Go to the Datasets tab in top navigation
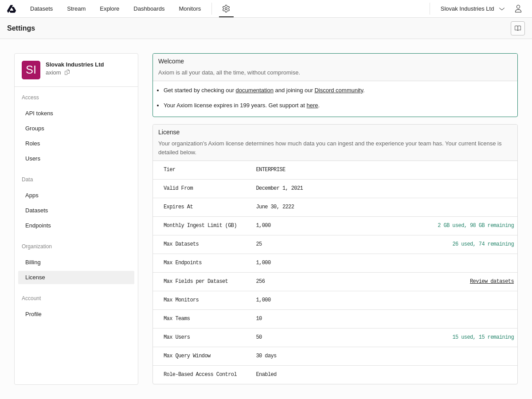Viewport: 532px width, 399px height. 41,9
